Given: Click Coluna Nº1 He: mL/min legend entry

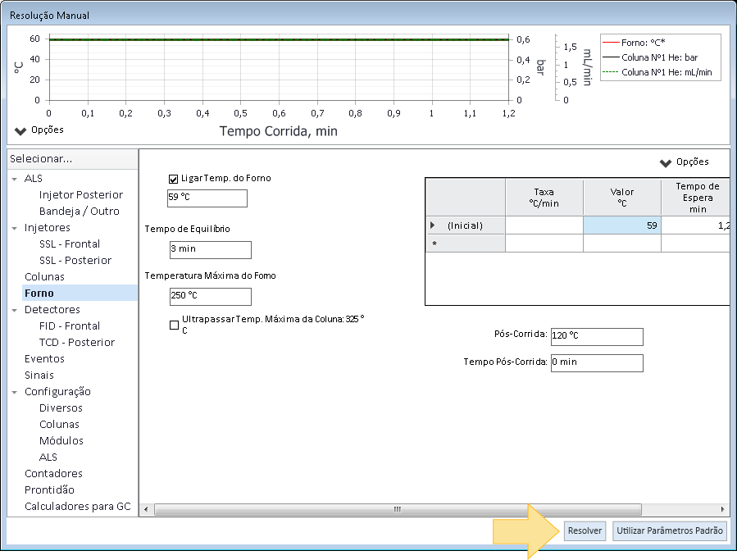Looking at the screenshot, I should [x=657, y=72].
